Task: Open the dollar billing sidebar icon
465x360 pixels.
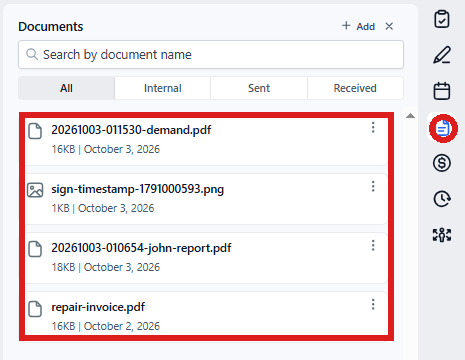Action: pos(442,163)
